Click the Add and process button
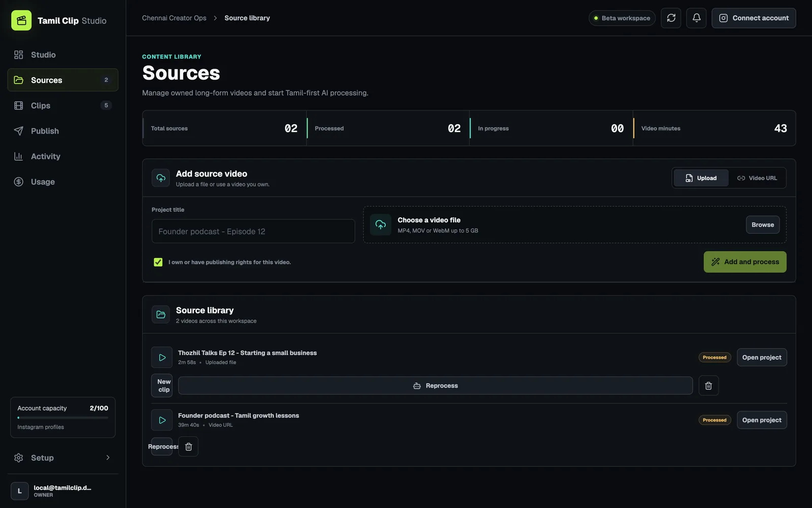The image size is (812, 508). point(745,262)
